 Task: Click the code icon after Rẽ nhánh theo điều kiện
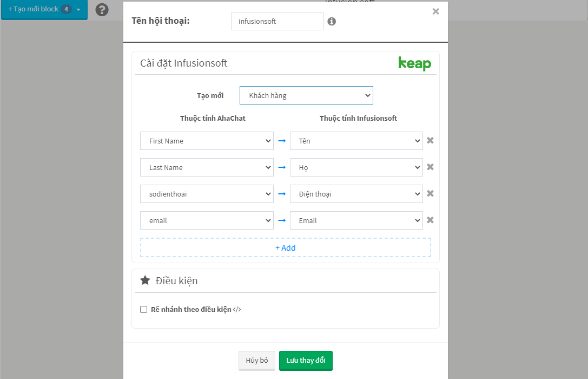(237, 310)
